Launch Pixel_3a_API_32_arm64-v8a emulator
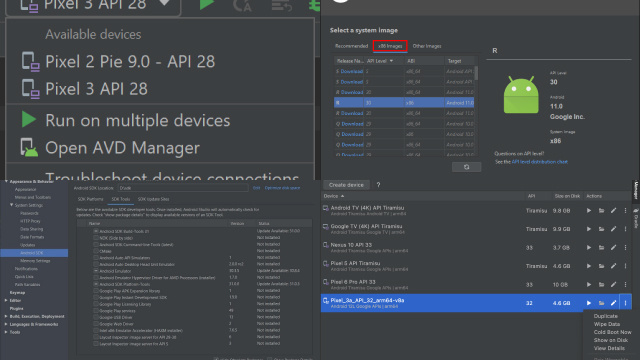640x360 pixels. tap(589, 303)
